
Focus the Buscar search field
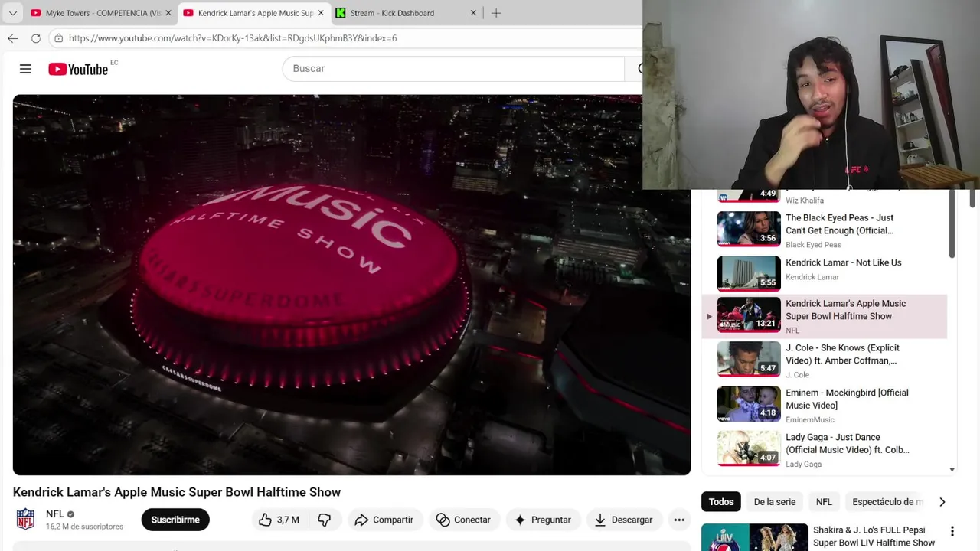pos(453,68)
